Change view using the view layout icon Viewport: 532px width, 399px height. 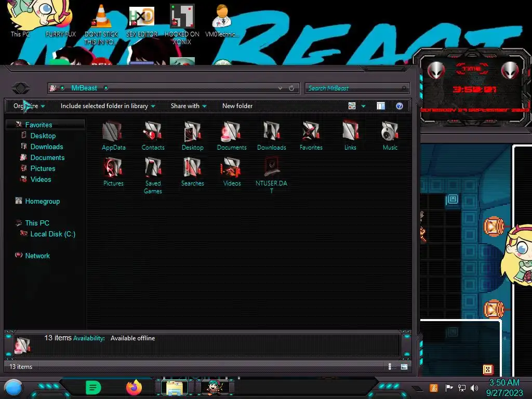coord(352,106)
